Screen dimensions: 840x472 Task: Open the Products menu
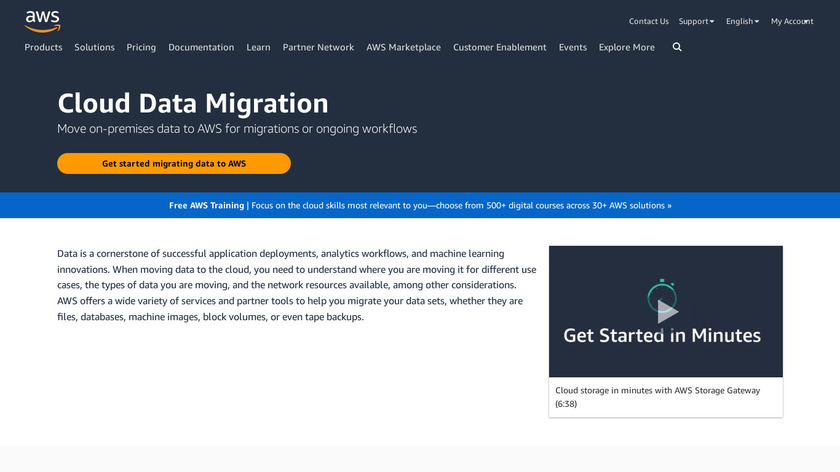[43, 47]
